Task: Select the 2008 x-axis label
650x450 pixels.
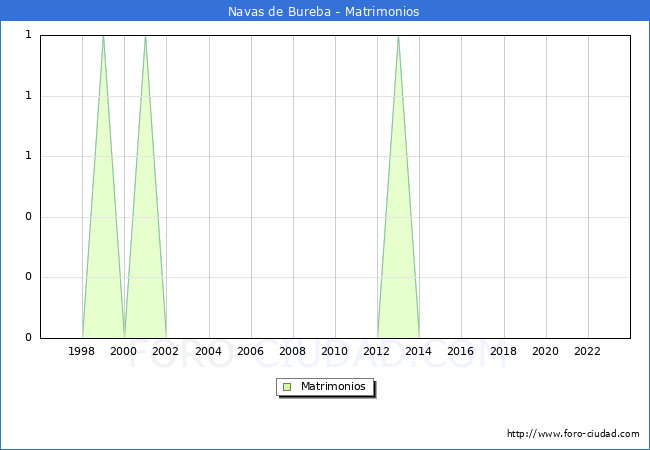Action: click(x=292, y=351)
